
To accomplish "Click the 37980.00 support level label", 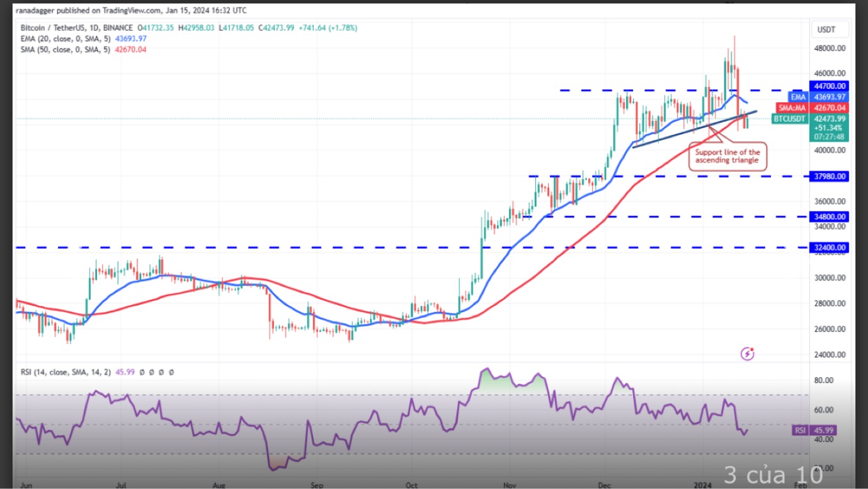I will point(830,176).
